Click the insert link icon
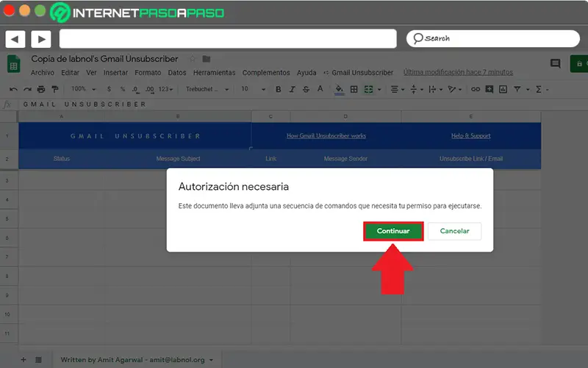The height and width of the screenshot is (368, 588). point(476,89)
